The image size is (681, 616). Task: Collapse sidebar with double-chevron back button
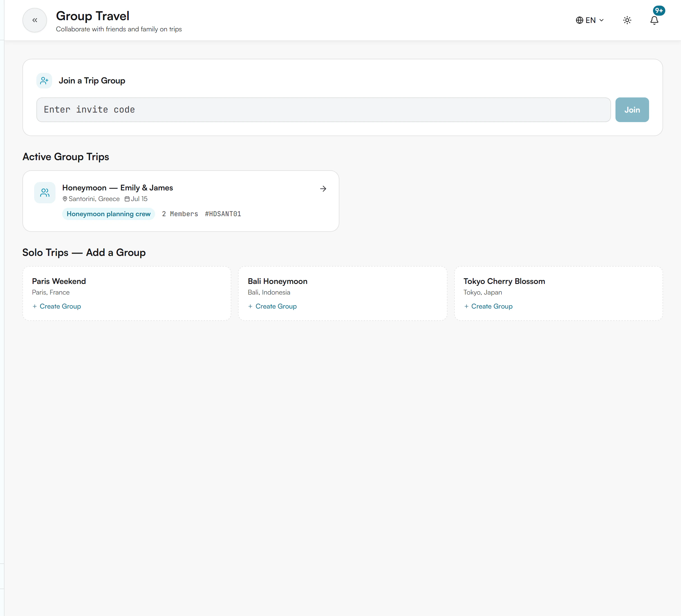[x=35, y=20]
